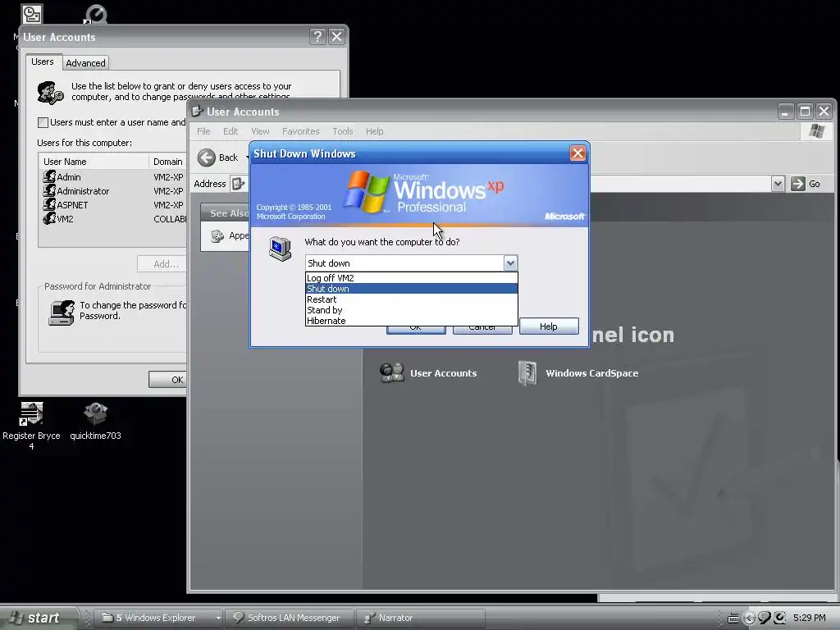Open Edit menu in User Accounts window

[x=231, y=131]
